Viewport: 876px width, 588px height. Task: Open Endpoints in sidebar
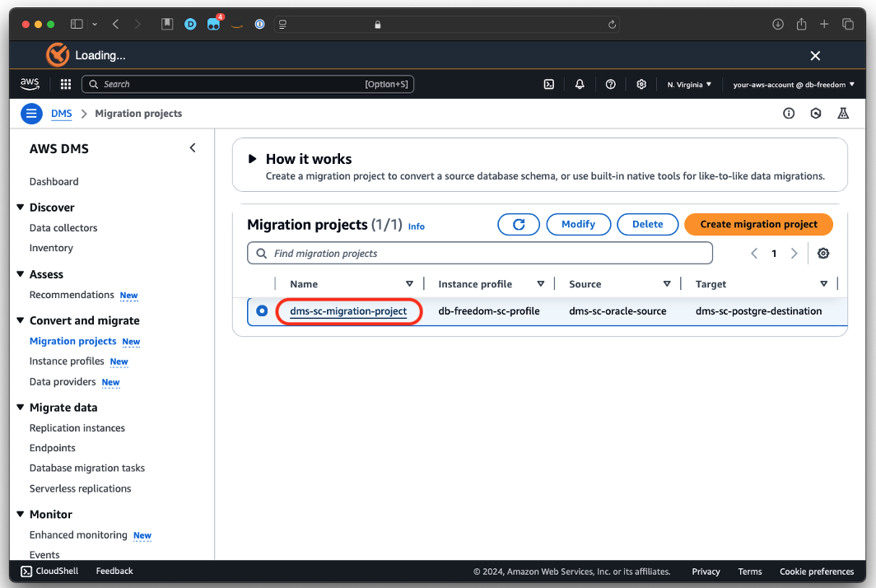coord(52,448)
